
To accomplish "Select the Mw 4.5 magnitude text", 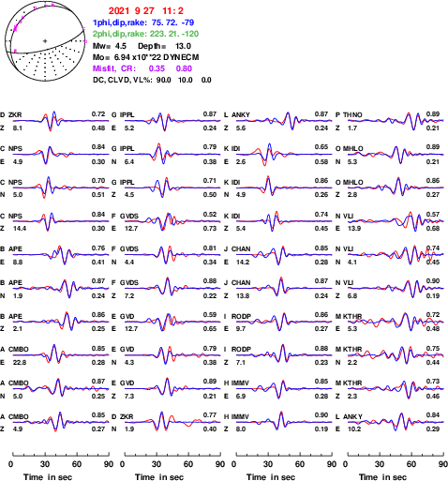I will (x=110, y=46).
